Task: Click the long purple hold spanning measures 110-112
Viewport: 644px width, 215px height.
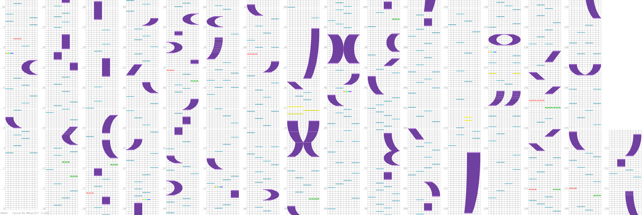Action: click(472, 183)
